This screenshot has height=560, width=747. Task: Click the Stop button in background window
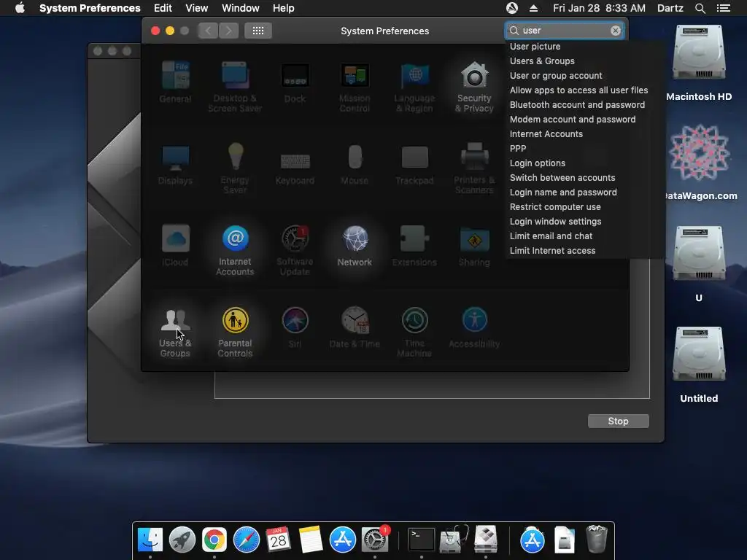pos(618,421)
